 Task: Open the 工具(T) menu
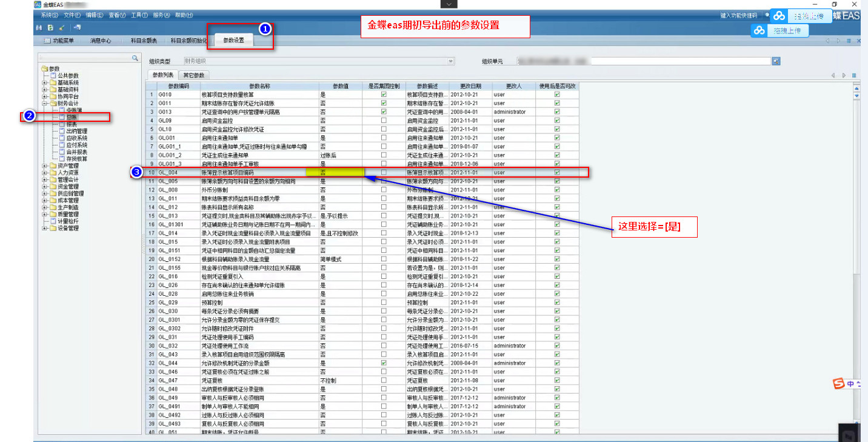click(139, 15)
